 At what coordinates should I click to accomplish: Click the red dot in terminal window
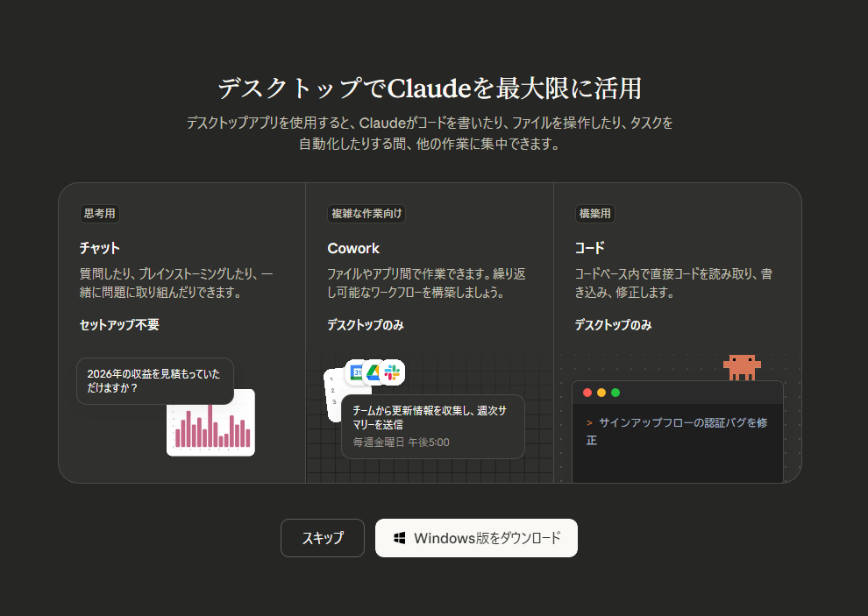click(x=587, y=393)
